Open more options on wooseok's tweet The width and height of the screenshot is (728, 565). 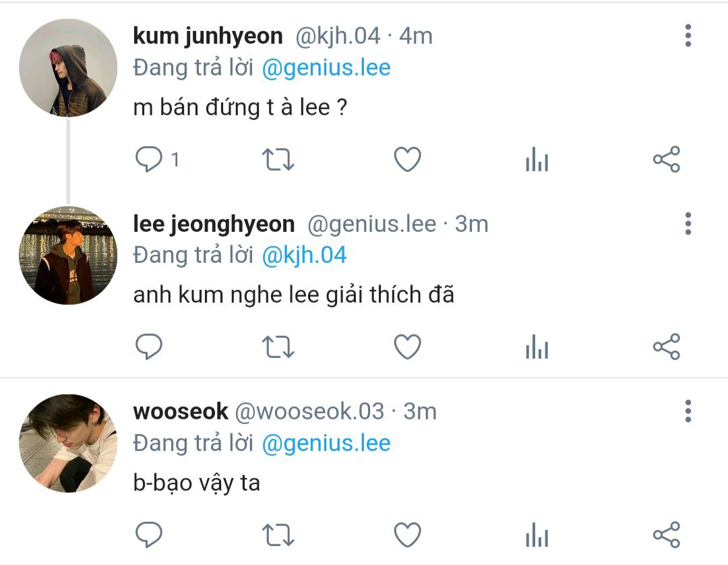[688, 411]
